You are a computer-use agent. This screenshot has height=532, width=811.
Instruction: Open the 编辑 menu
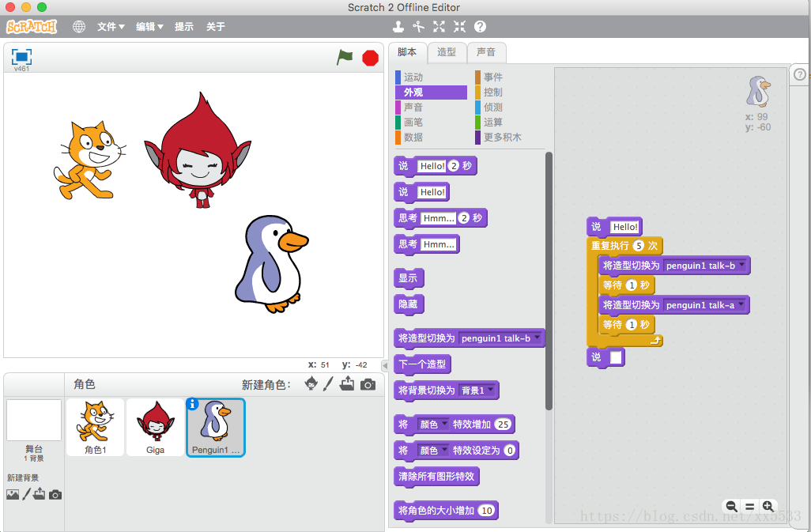(x=149, y=26)
